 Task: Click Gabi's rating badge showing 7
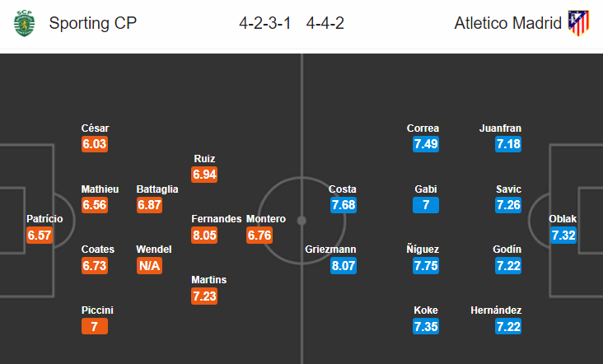tap(426, 205)
